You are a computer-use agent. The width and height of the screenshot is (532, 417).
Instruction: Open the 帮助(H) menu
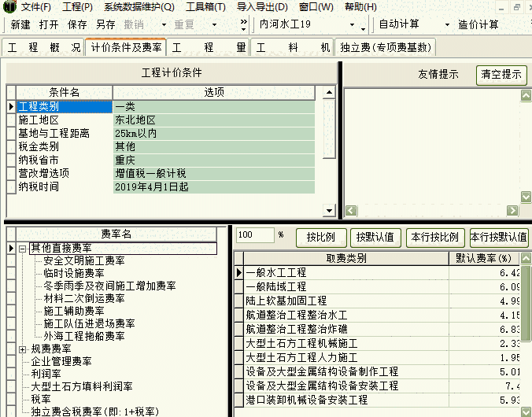click(x=360, y=7)
